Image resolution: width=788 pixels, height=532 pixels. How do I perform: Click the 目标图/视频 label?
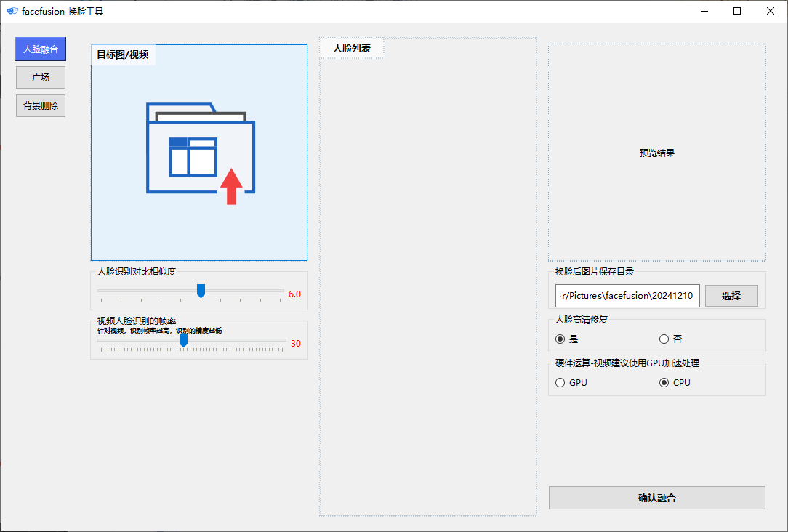123,55
